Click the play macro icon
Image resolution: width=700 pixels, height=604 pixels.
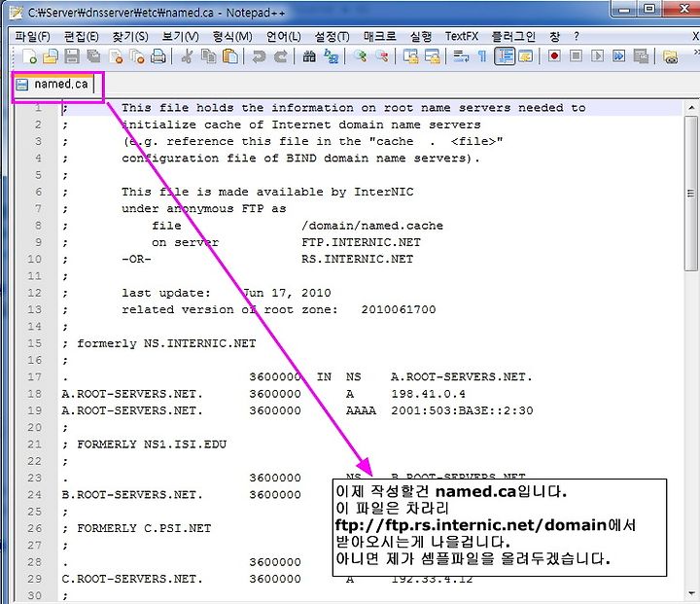pyautogui.click(x=597, y=56)
